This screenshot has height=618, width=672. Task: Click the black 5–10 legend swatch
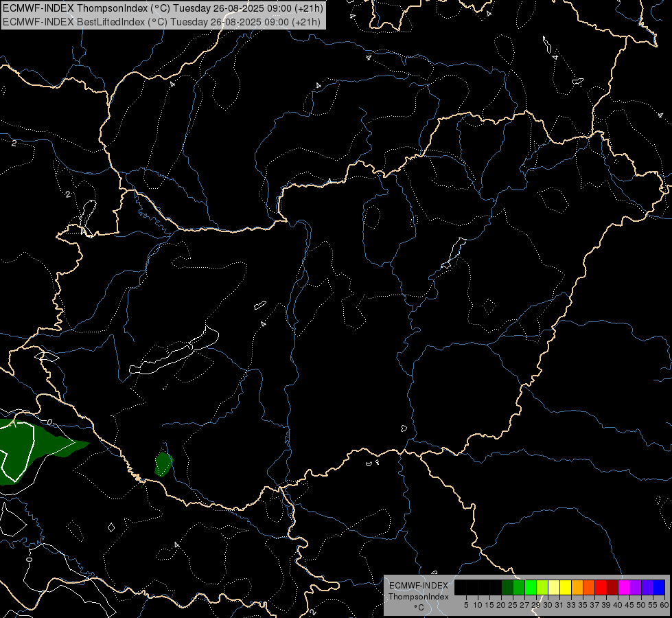pos(472,587)
